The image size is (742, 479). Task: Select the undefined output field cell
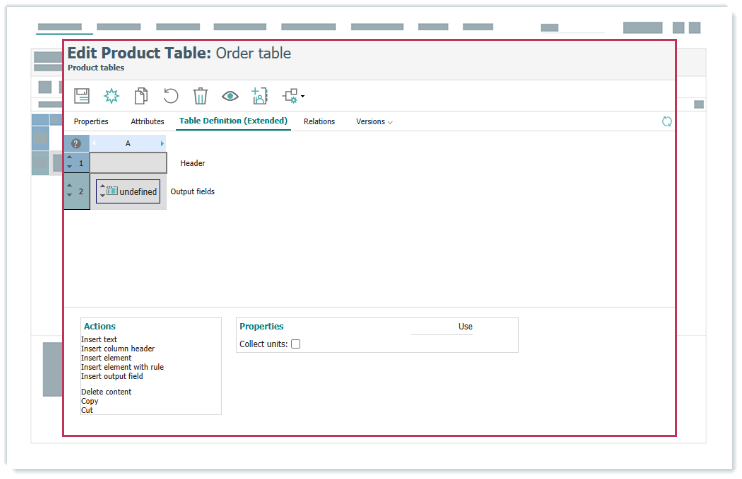click(128, 191)
